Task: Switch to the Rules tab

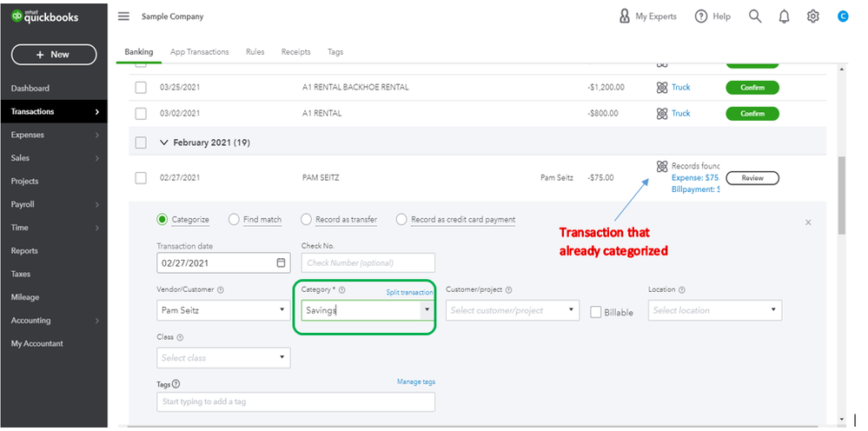Action: click(x=255, y=51)
